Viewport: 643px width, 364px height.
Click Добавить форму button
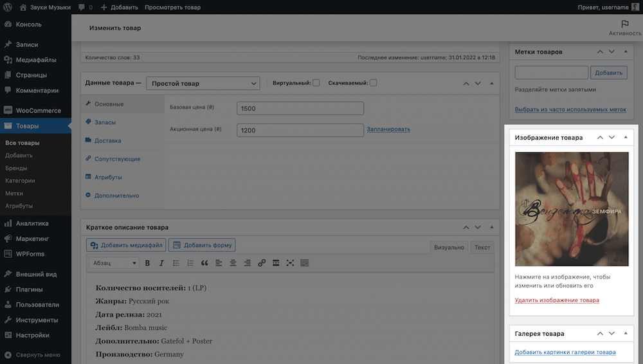[x=202, y=245]
